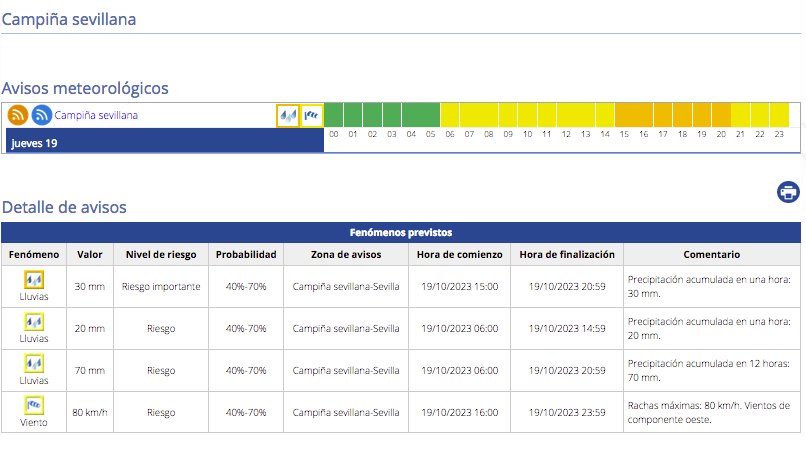Viewport: 806px width, 451px height.
Task: Click the orange RSS feed icon
Action: 18,115
